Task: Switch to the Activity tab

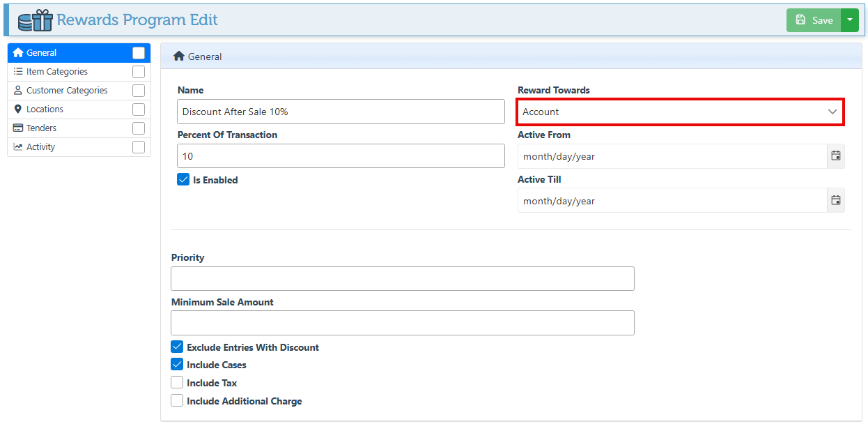Action: point(40,147)
